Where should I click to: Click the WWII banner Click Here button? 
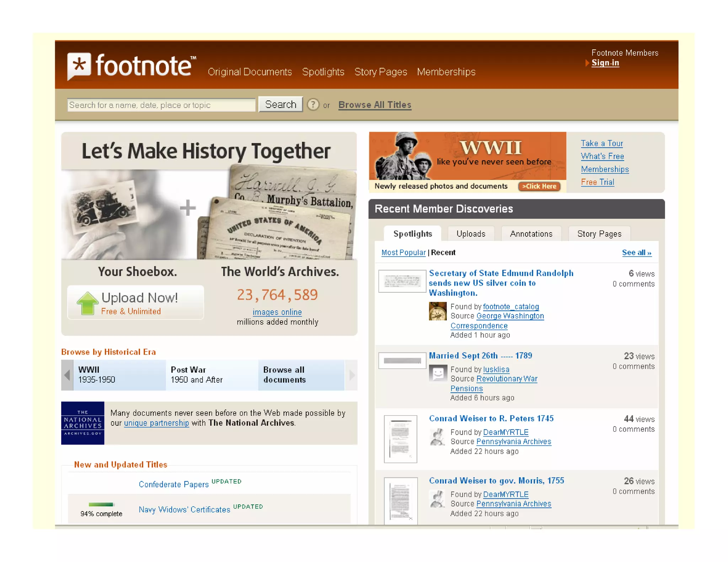tap(539, 186)
